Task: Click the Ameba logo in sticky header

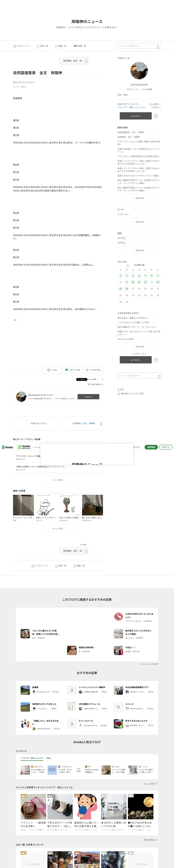Action: click(7, 447)
